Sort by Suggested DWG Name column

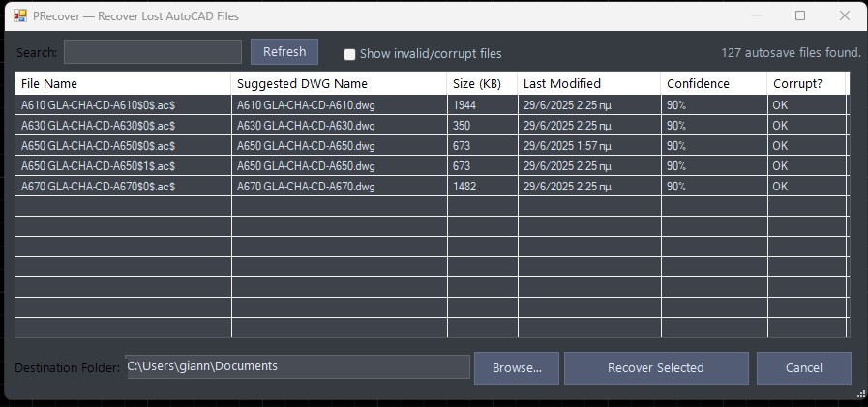tap(339, 84)
